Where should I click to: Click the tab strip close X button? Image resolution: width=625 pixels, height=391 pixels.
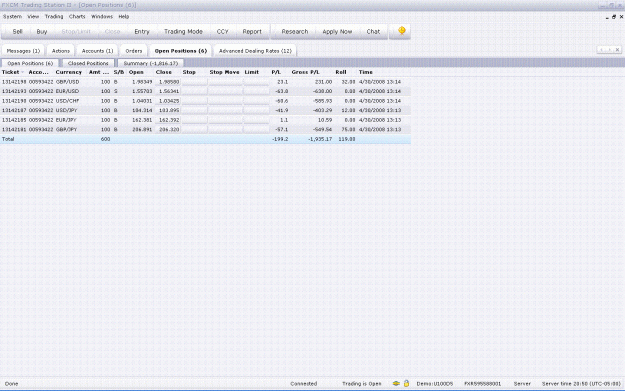coord(617,50)
